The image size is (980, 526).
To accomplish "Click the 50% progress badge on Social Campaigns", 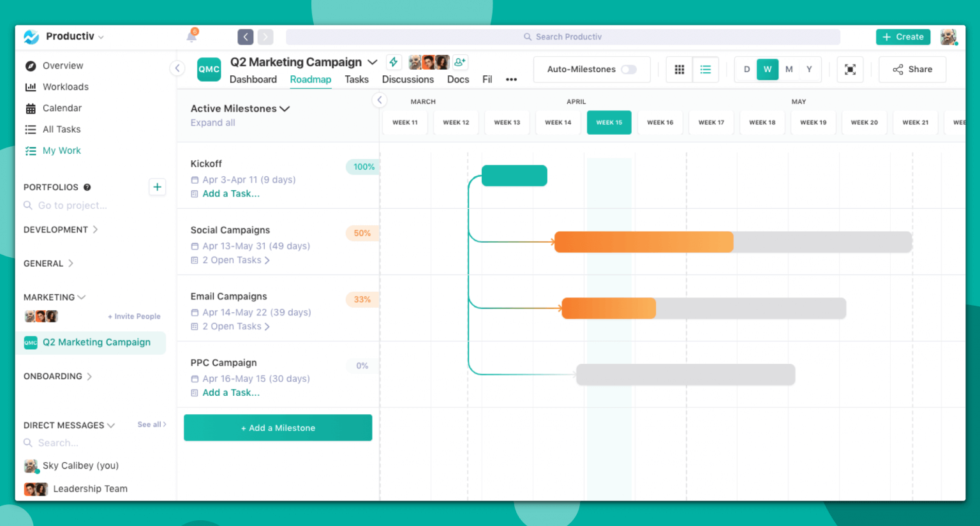I will tap(362, 233).
